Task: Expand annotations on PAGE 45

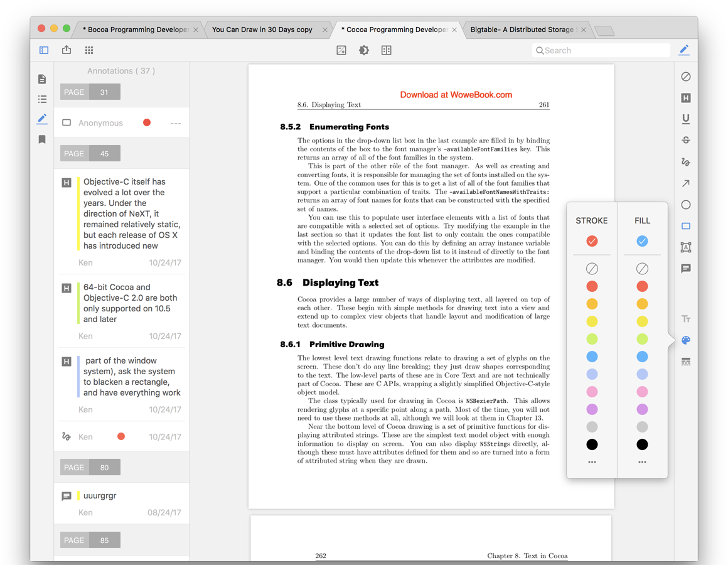Action: [90, 153]
